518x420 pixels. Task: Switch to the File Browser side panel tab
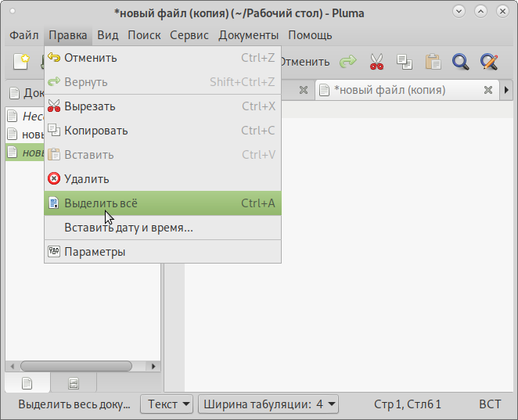point(74,382)
